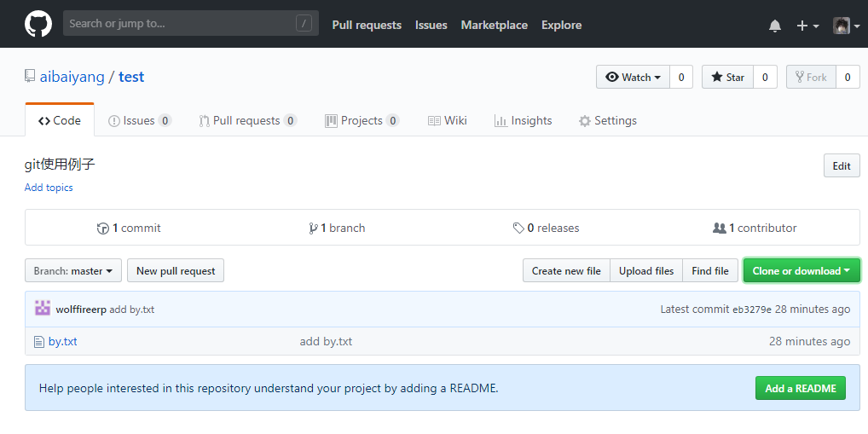Click wolffireerp's avatar in commit row
Image resolution: width=868 pixels, height=434 pixels.
[x=42, y=309]
